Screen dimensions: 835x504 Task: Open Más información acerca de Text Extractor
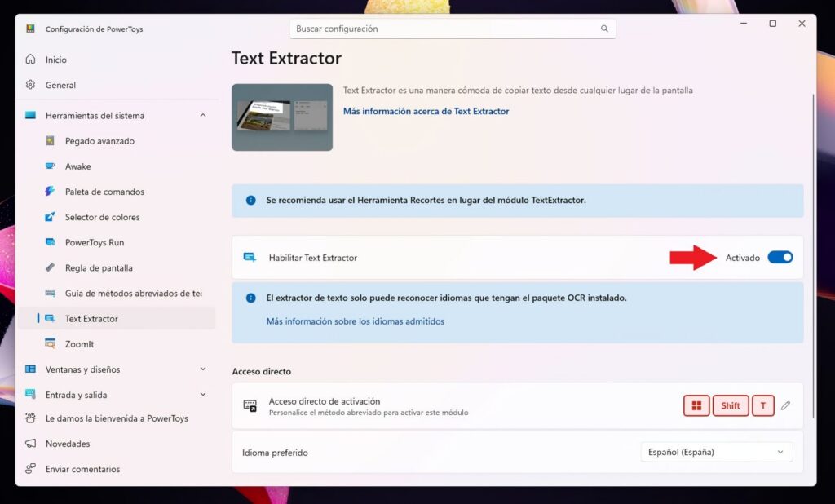[426, 111]
